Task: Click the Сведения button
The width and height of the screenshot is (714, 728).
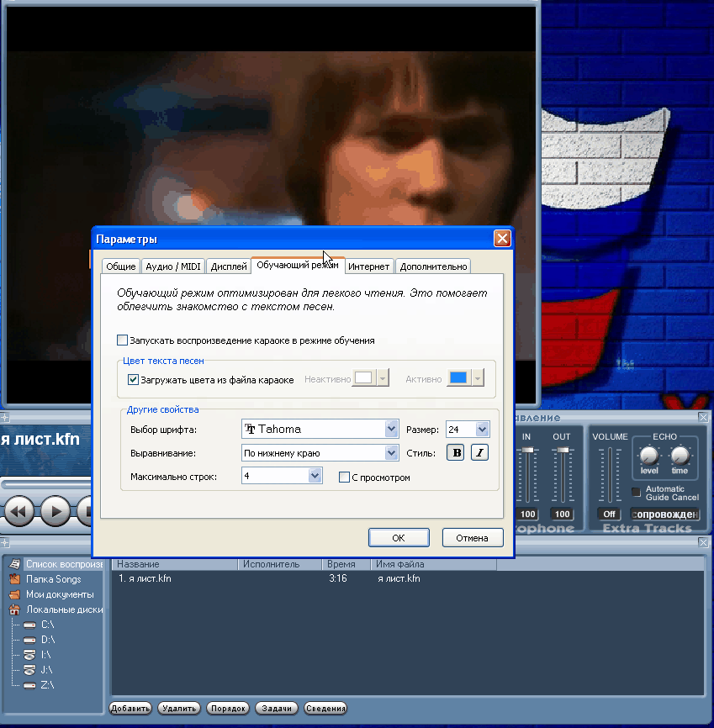Action: pos(325,708)
